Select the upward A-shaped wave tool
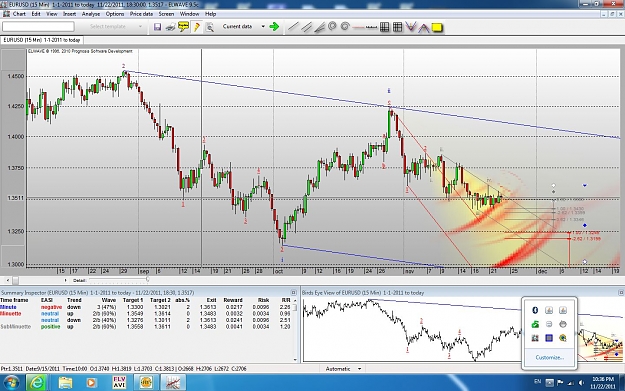This screenshot has width=625, height=391. pyautogui.click(x=423, y=28)
